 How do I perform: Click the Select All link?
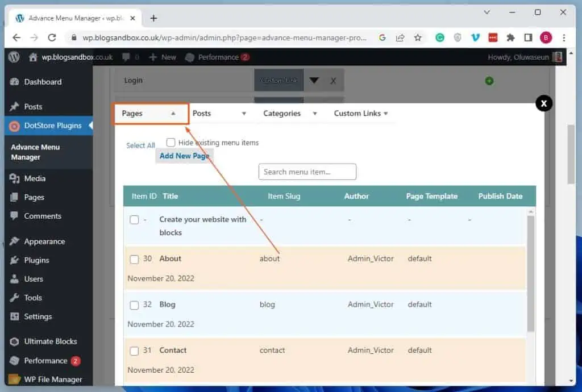click(x=140, y=145)
